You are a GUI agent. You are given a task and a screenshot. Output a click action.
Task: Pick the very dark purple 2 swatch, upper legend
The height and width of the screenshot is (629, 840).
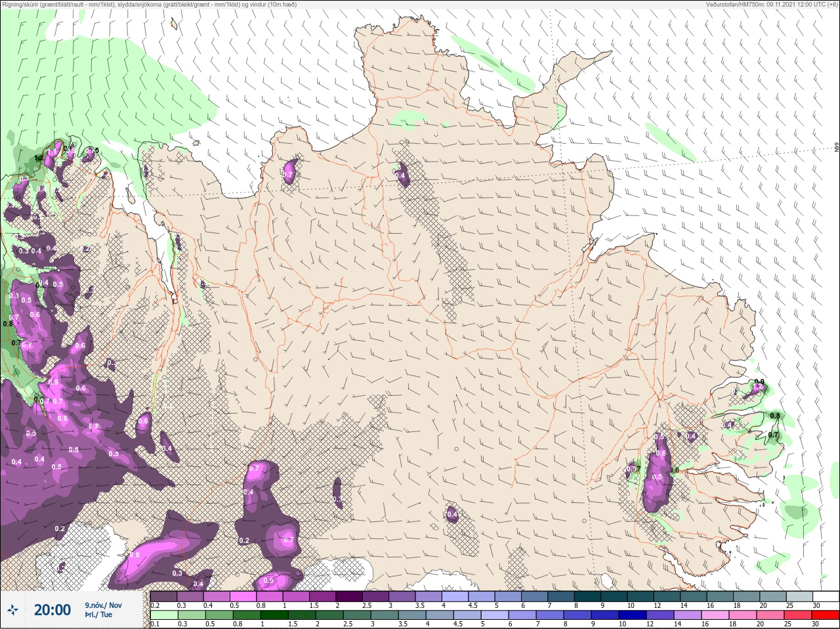coord(348,596)
